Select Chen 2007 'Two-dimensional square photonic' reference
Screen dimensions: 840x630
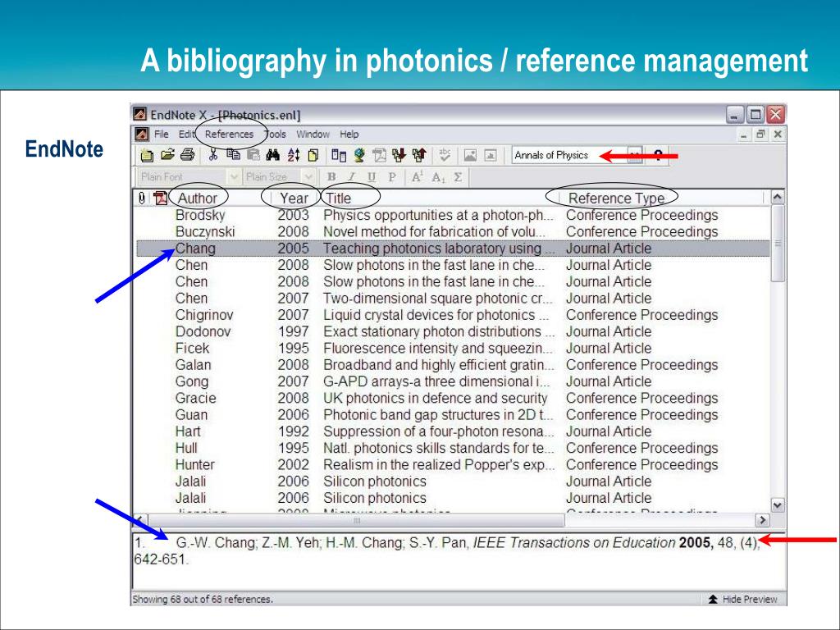[453, 298]
